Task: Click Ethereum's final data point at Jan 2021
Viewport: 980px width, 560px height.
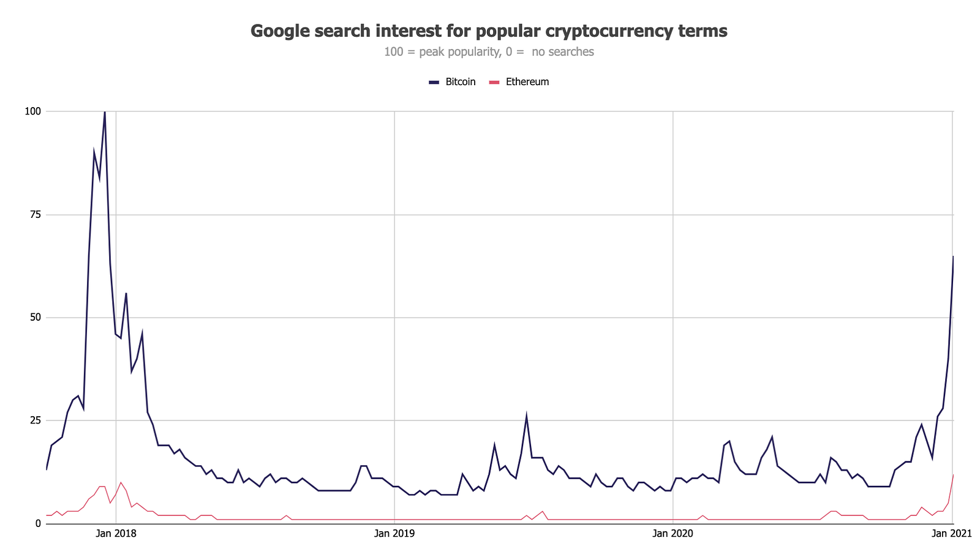Action: click(953, 474)
